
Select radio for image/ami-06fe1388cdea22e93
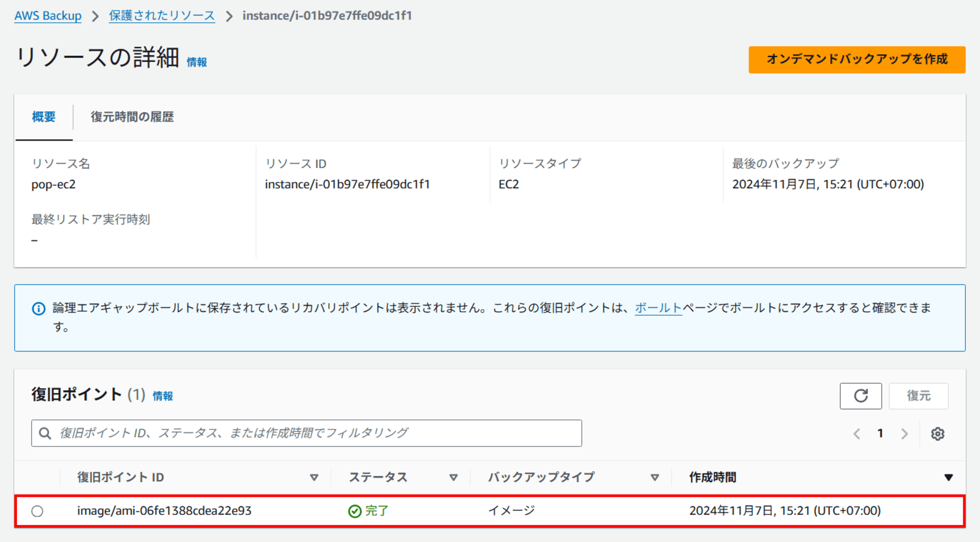[x=37, y=511]
